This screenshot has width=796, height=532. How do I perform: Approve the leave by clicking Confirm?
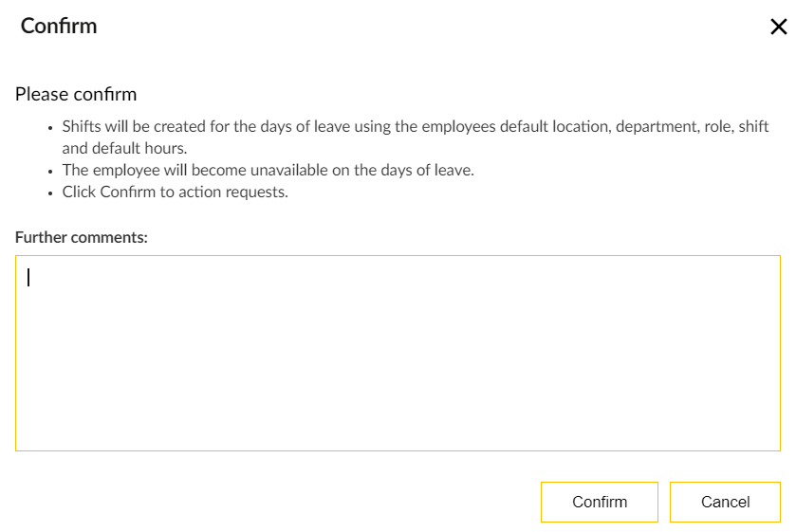(x=600, y=502)
